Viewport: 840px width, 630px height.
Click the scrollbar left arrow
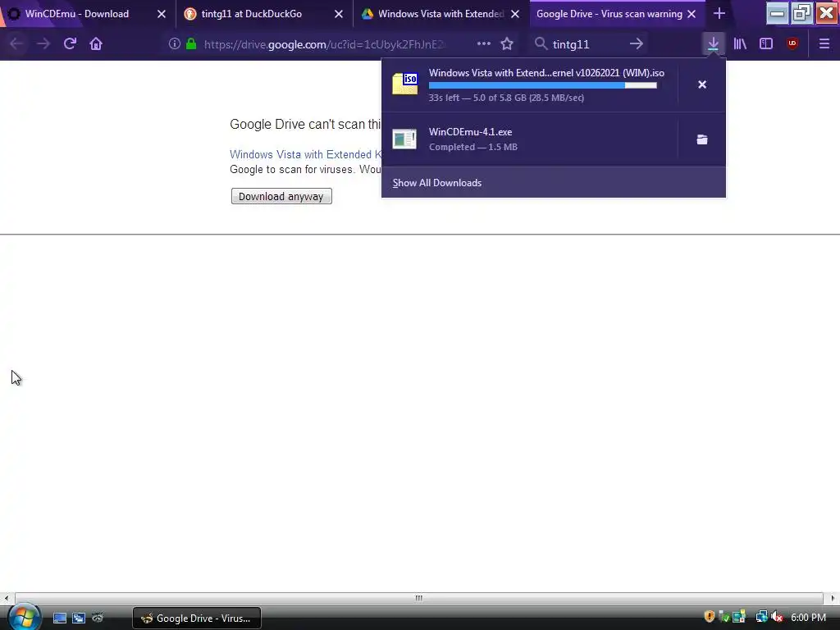(7, 598)
